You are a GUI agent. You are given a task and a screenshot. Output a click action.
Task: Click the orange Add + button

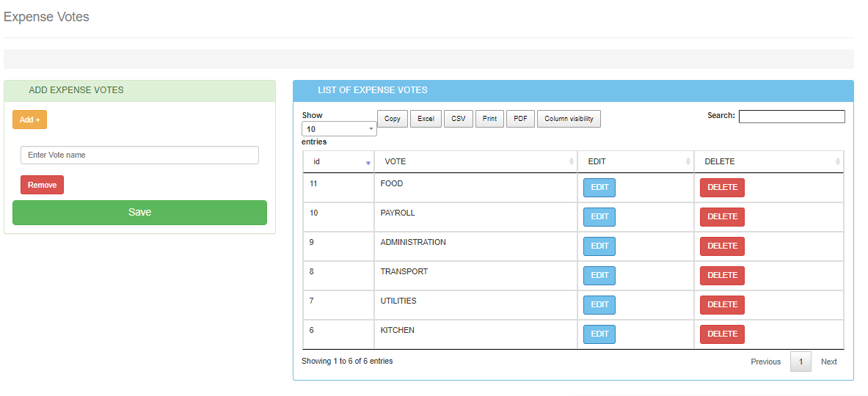[29, 120]
